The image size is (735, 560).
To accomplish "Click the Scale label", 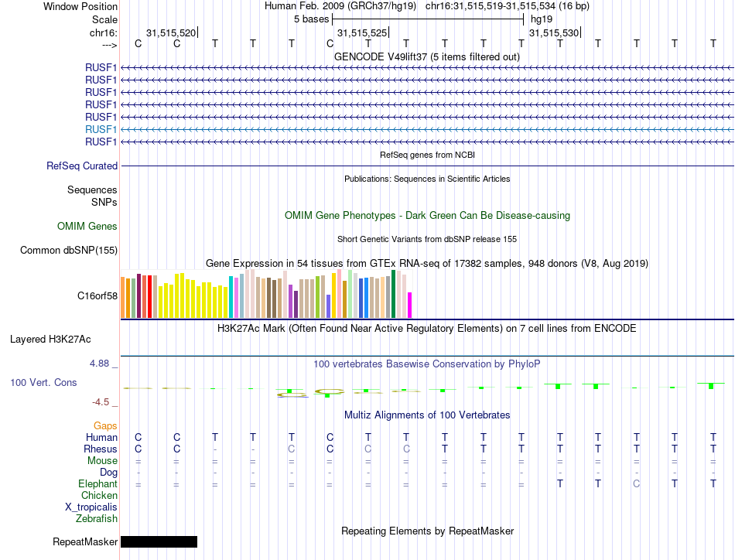I will (x=104, y=19).
